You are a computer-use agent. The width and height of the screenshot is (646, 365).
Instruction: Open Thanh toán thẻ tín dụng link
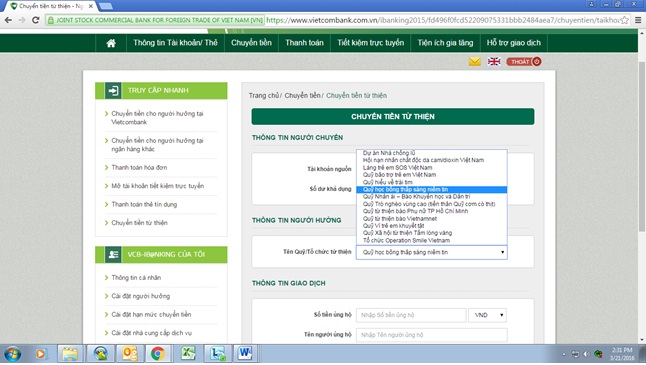(144, 204)
